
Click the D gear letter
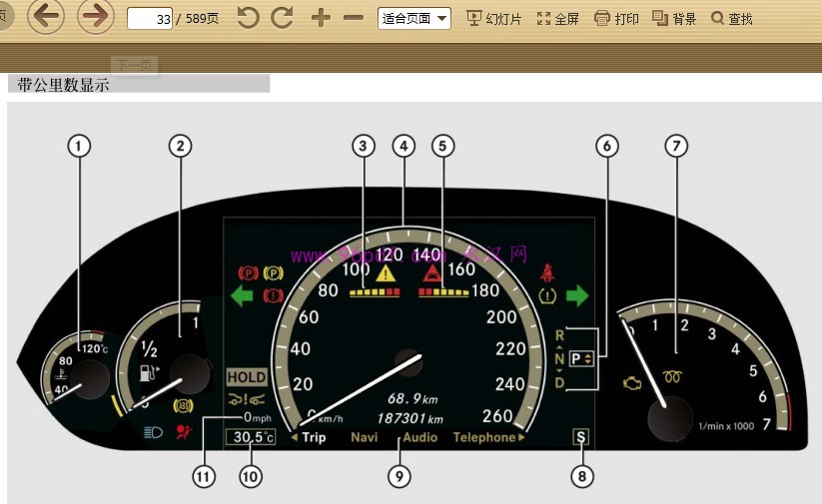click(560, 383)
